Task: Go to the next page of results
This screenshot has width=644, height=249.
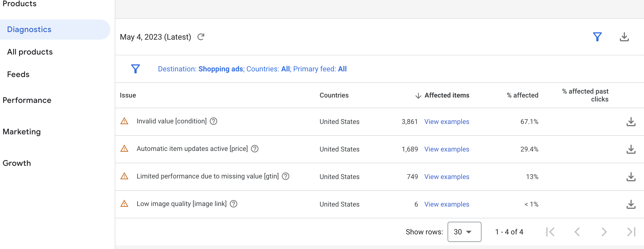Action: tap(604, 232)
